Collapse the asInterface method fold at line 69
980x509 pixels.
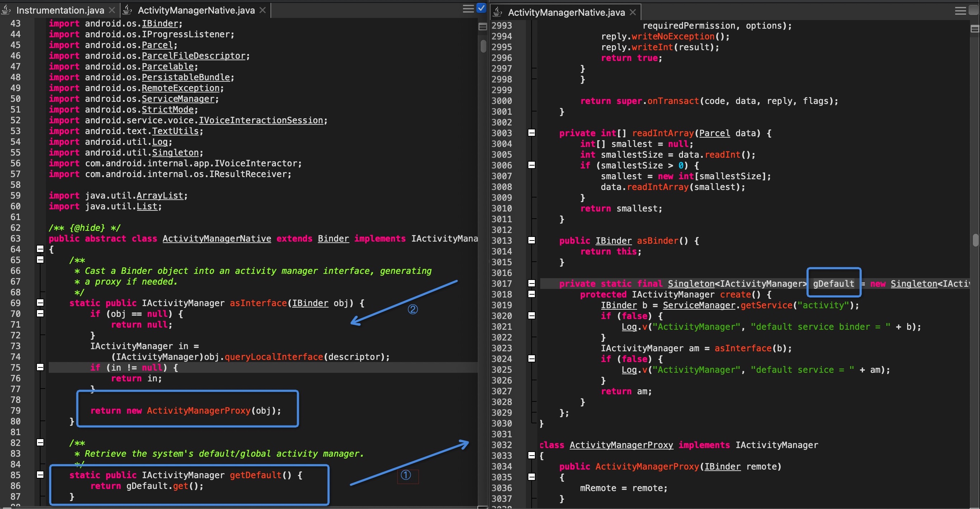40,303
